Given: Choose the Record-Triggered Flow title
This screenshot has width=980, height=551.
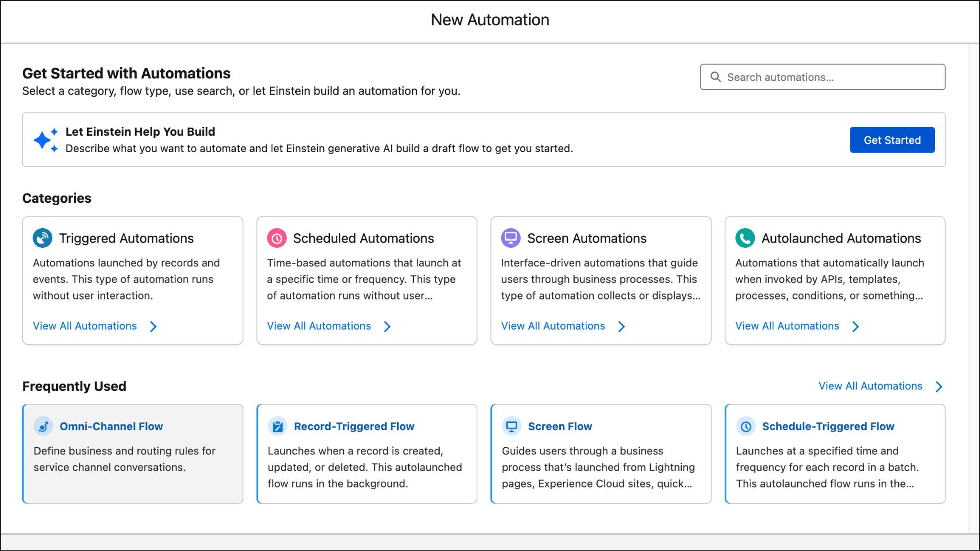Looking at the screenshot, I should pos(354,426).
